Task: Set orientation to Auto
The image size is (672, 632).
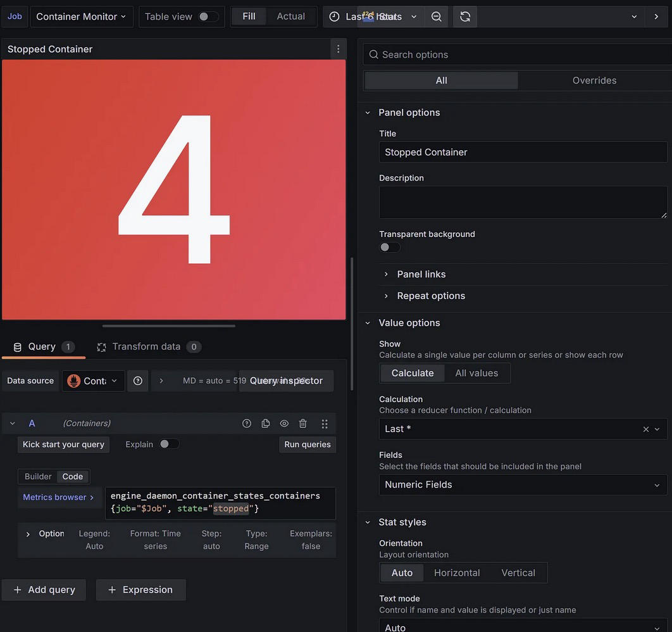Action: click(x=402, y=573)
